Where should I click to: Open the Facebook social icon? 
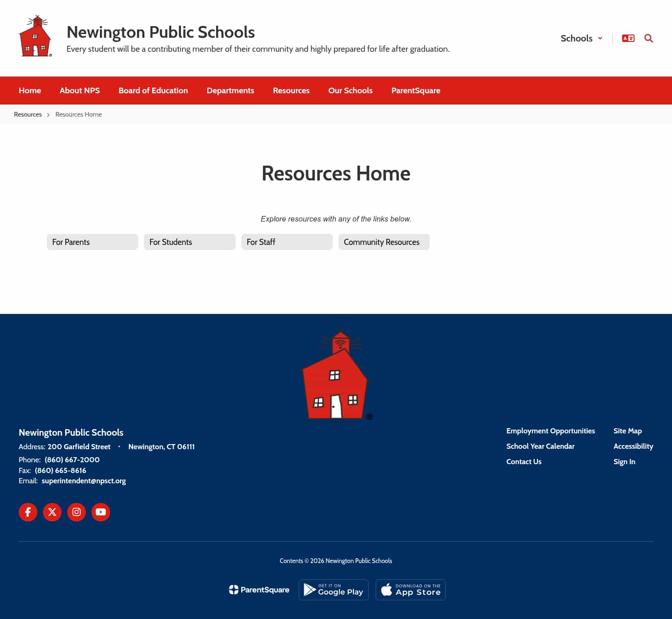pos(28,512)
